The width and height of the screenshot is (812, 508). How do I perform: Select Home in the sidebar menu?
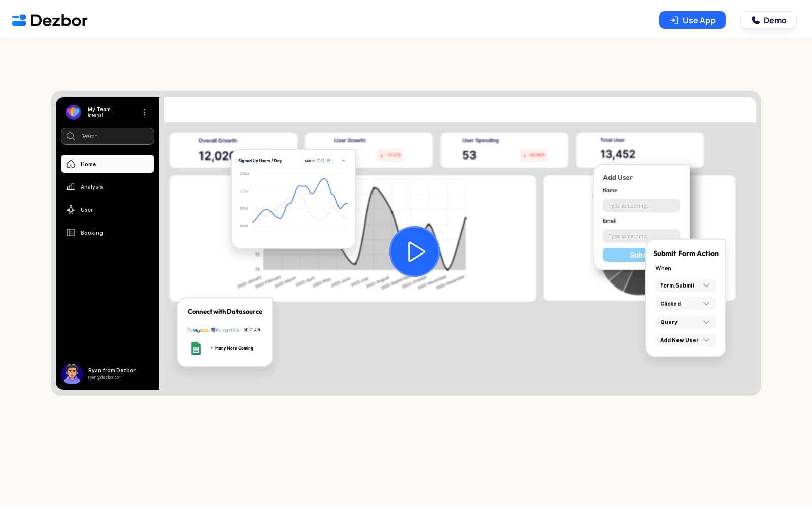108,164
